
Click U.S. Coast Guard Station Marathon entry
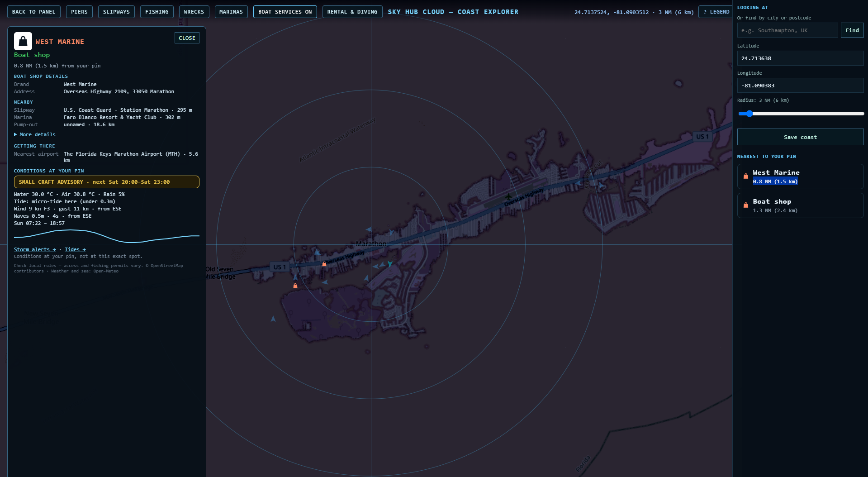128,110
